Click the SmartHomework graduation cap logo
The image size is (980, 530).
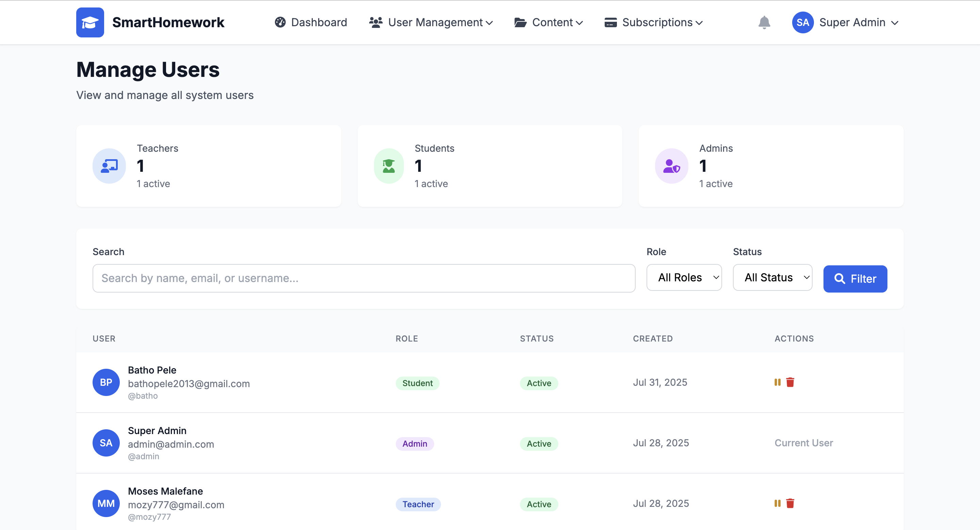90,22
